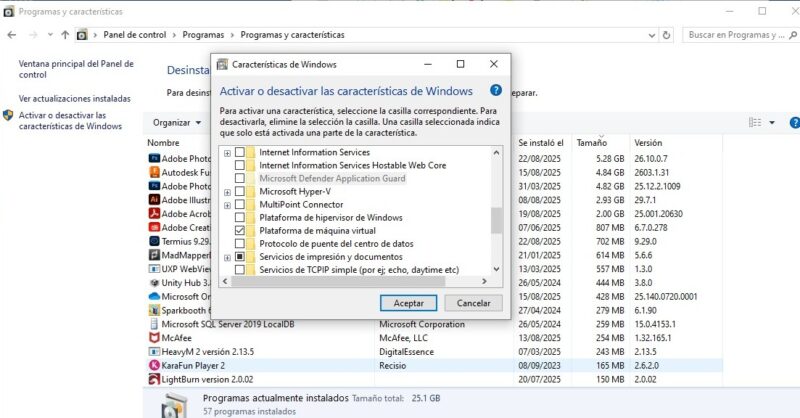
Task: Expand the Internet Information Services node
Action: [x=228, y=153]
